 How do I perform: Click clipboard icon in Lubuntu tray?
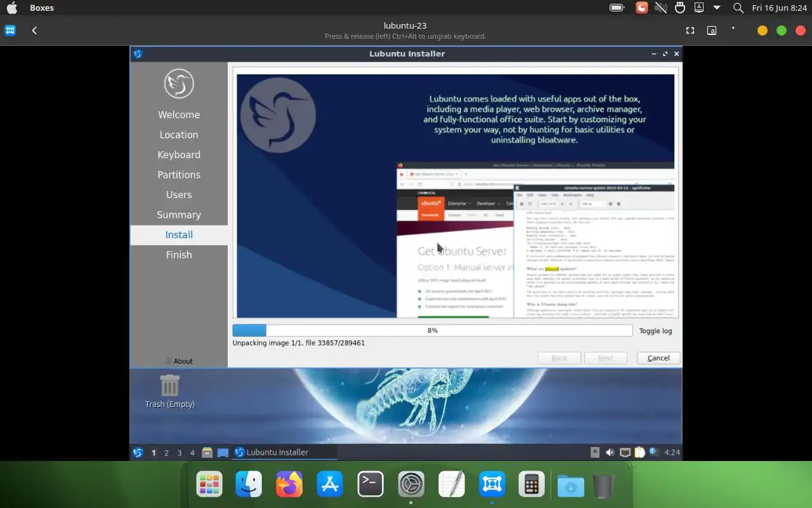click(640, 453)
